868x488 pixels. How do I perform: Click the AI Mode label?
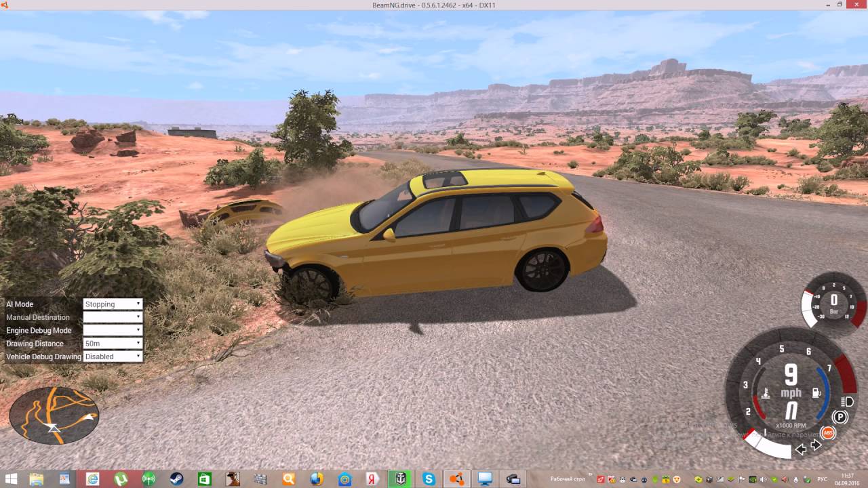(20, 304)
